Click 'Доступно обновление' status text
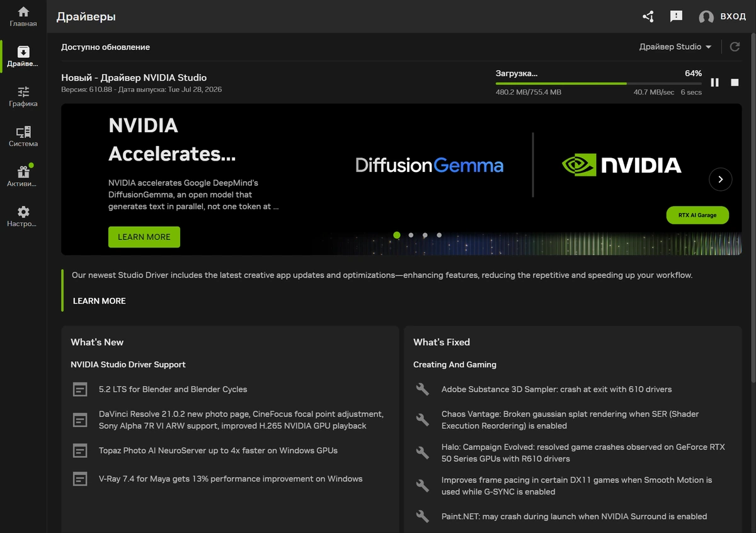Image resolution: width=756 pixels, height=533 pixels. pos(105,47)
